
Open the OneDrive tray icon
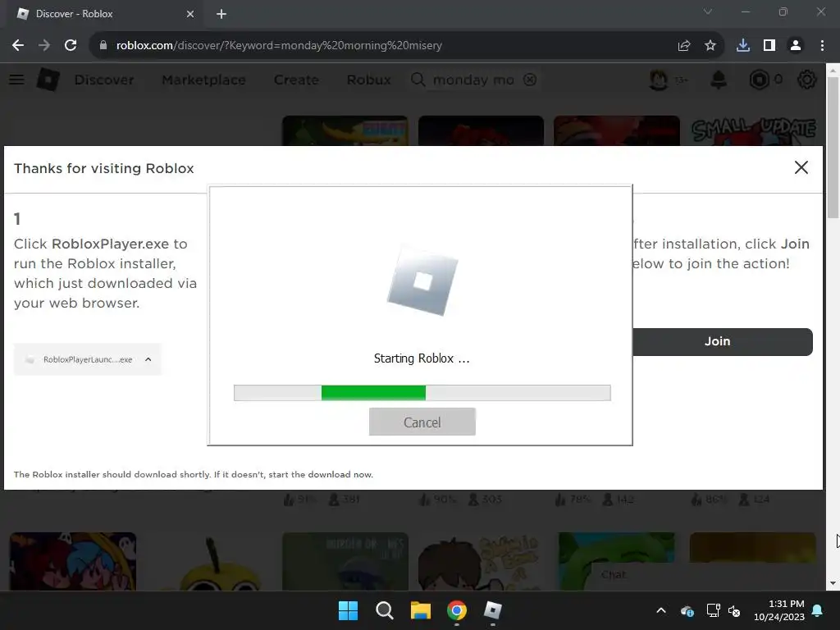click(x=687, y=610)
